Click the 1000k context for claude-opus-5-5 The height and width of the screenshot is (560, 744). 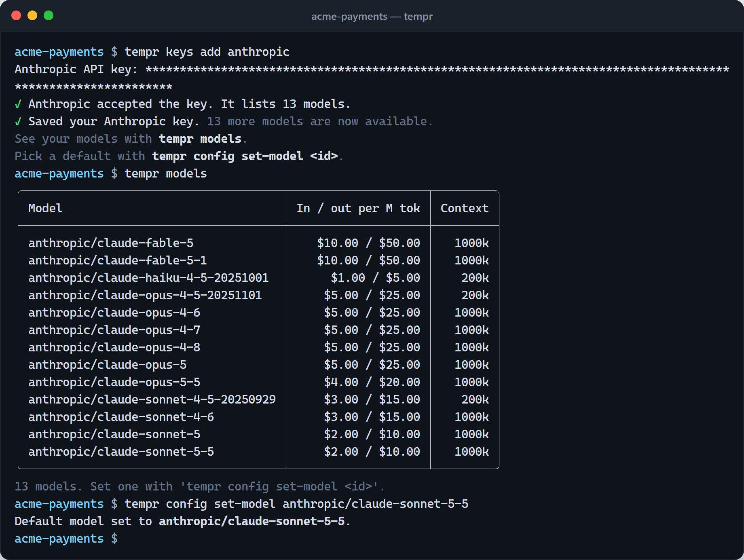pyautogui.click(x=471, y=382)
